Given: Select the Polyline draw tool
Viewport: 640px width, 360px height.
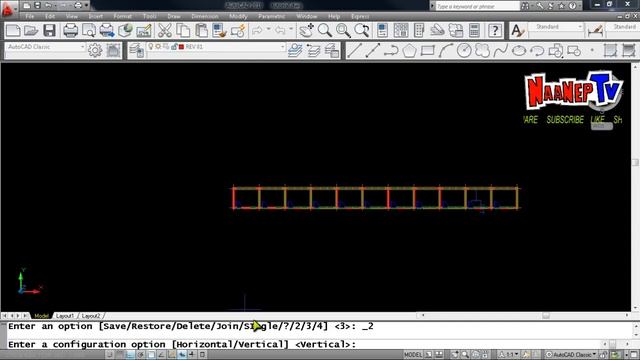Looking at the screenshot, I should pyautogui.click(x=391, y=51).
